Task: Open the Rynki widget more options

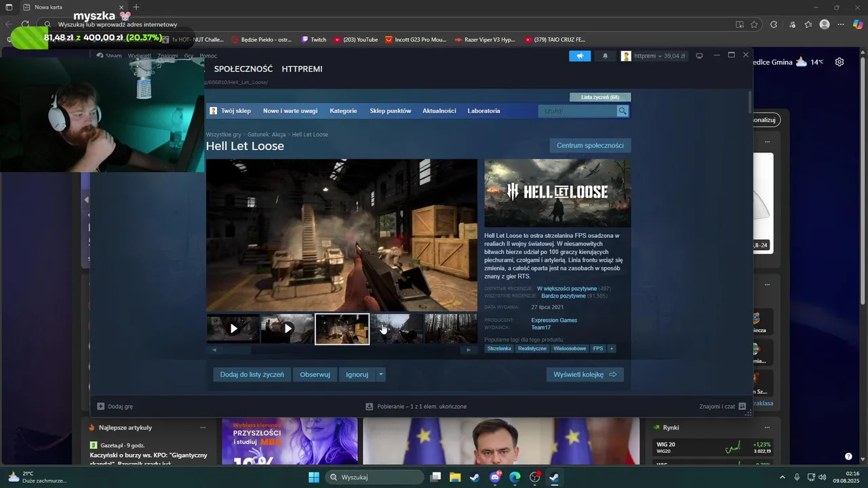Action: click(x=767, y=428)
